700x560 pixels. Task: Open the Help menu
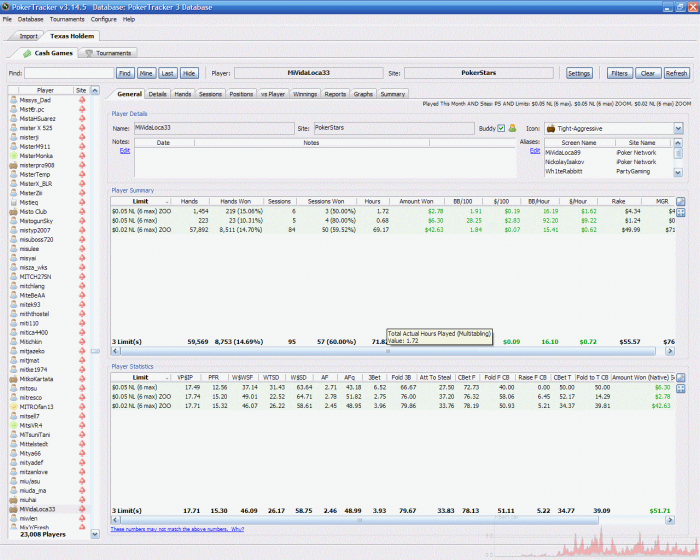129,19
